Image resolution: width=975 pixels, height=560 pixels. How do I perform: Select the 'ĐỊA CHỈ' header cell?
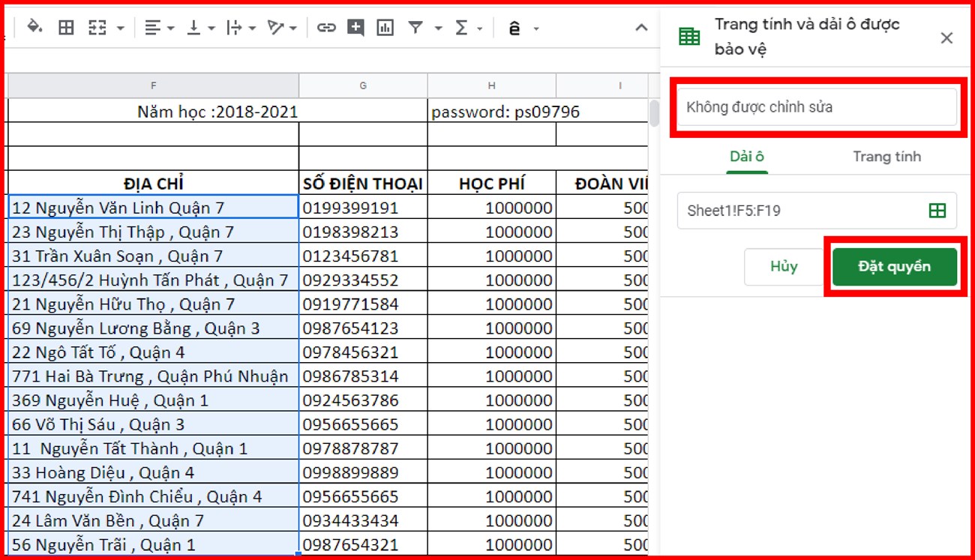pyautogui.click(x=153, y=183)
